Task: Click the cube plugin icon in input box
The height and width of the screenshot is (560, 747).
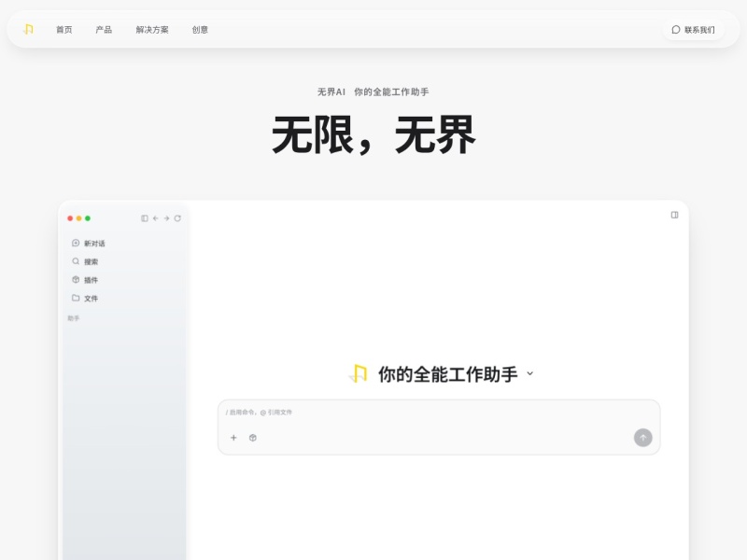Action: tap(253, 438)
